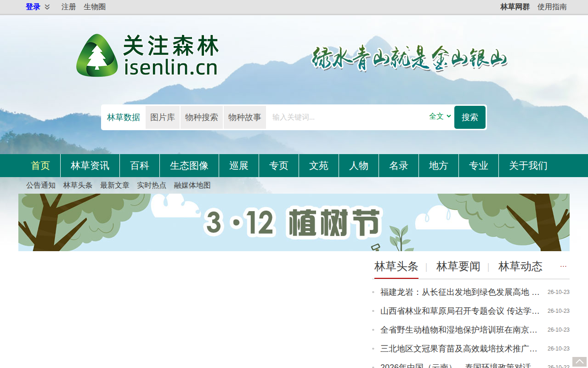Open the 全文 search scope dropdown
Screen dimensions: 588x368
(440, 116)
